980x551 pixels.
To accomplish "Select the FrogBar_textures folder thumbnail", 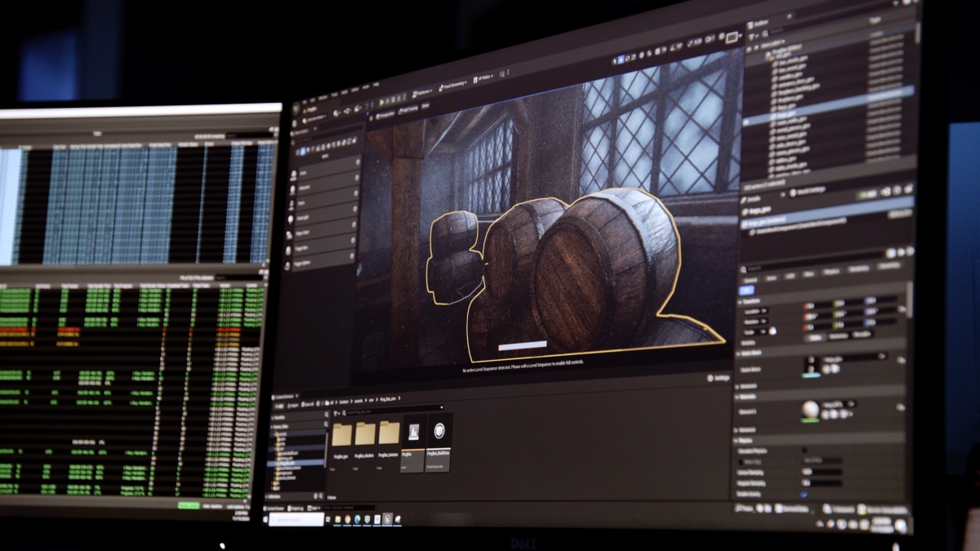I will tap(389, 433).
